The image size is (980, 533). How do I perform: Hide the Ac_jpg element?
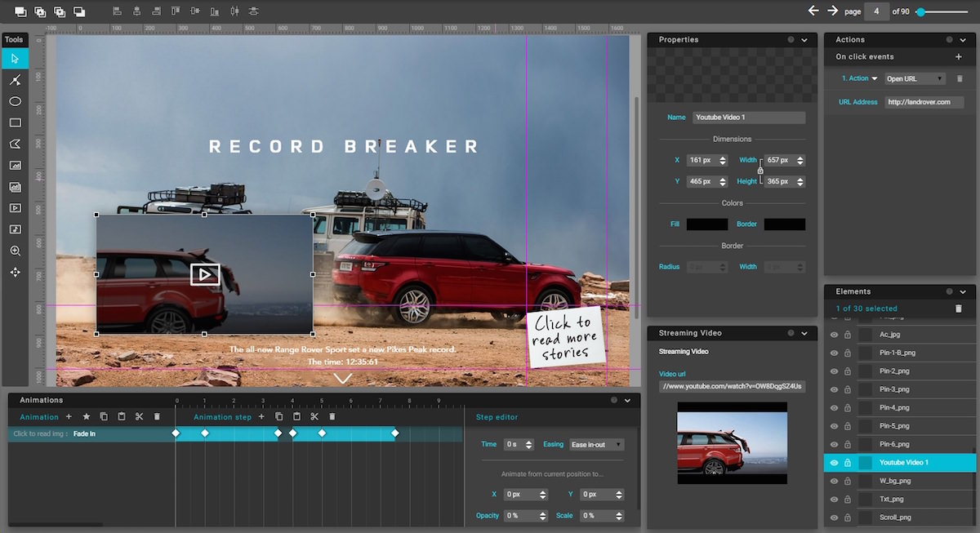[x=834, y=335]
